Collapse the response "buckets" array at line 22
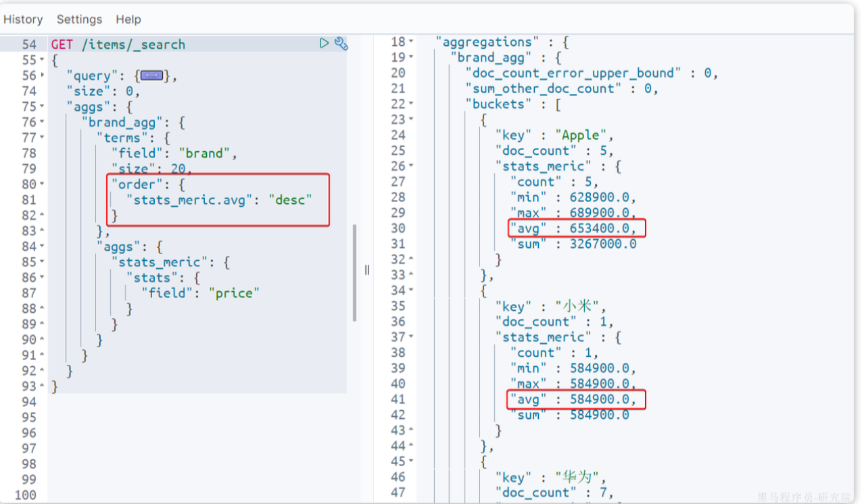 click(x=410, y=104)
